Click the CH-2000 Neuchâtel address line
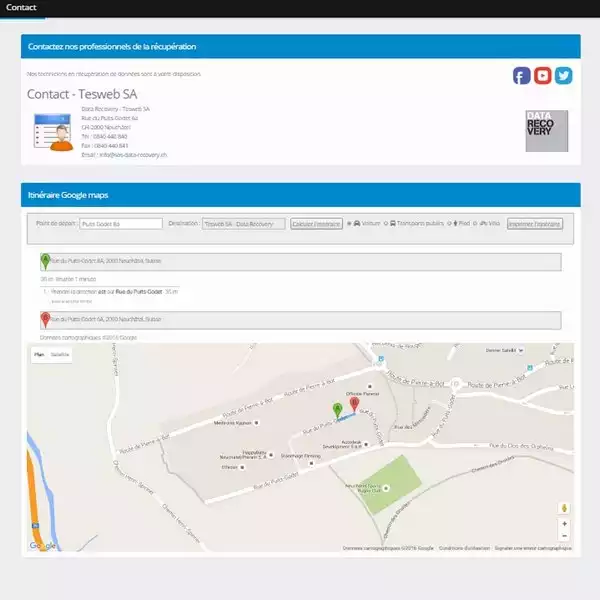Image resolution: width=600 pixels, height=600 pixels. tap(106, 127)
